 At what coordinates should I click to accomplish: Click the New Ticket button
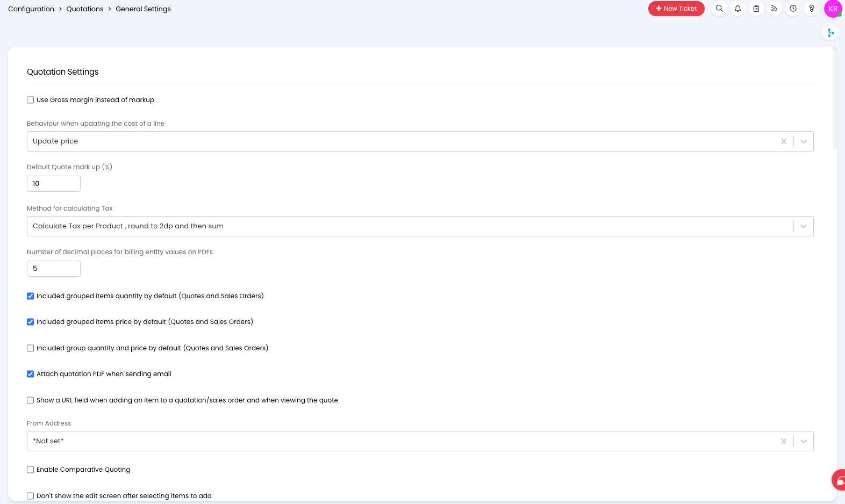(x=676, y=9)
